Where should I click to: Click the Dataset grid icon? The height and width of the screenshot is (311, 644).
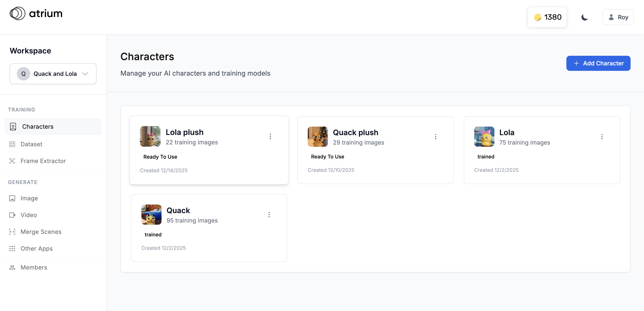(12, 144)
